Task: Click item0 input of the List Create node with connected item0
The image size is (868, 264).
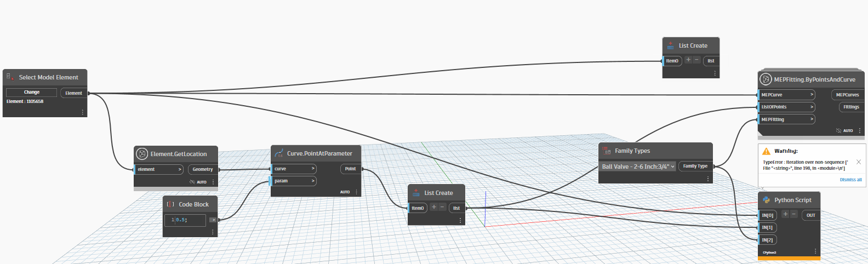Action: coord(418,208)
